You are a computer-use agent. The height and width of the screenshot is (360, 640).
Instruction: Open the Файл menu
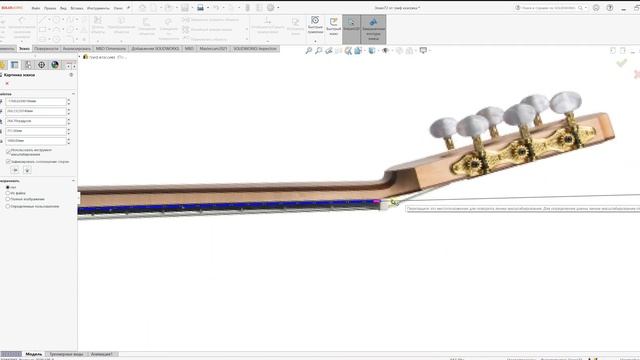click(x=36, y=8)
